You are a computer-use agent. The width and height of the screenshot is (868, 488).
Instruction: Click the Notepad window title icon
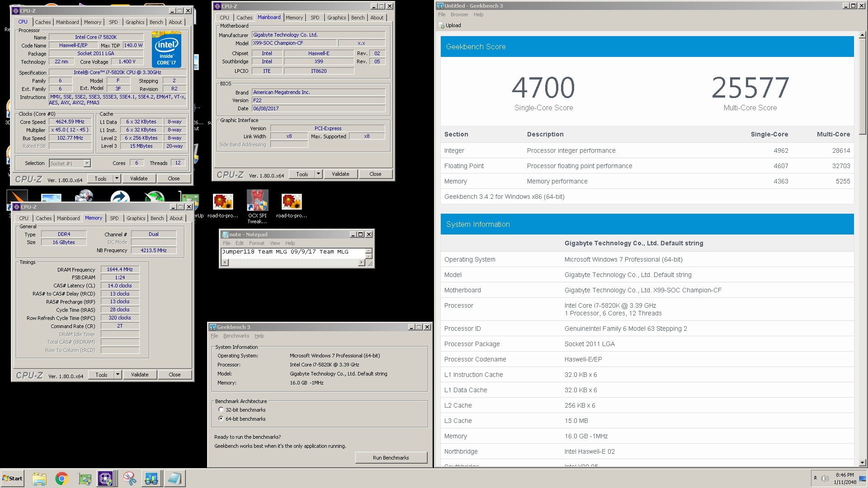click(225, 235)
